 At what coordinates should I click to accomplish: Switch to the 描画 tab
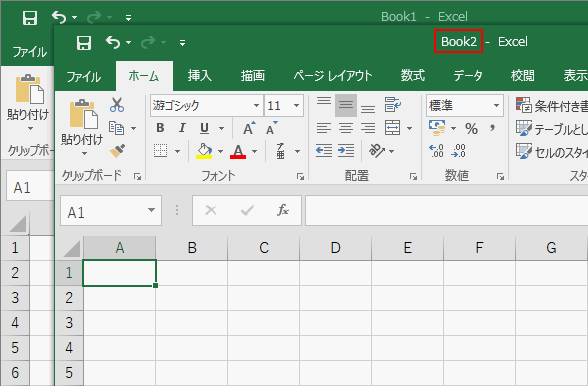[253, 76]
